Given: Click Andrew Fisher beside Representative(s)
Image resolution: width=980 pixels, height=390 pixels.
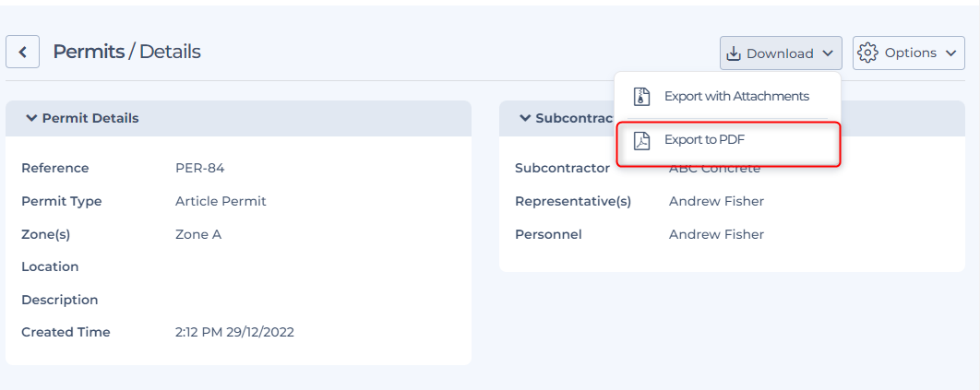Looking at the screenshot, I should pos(716,201).
